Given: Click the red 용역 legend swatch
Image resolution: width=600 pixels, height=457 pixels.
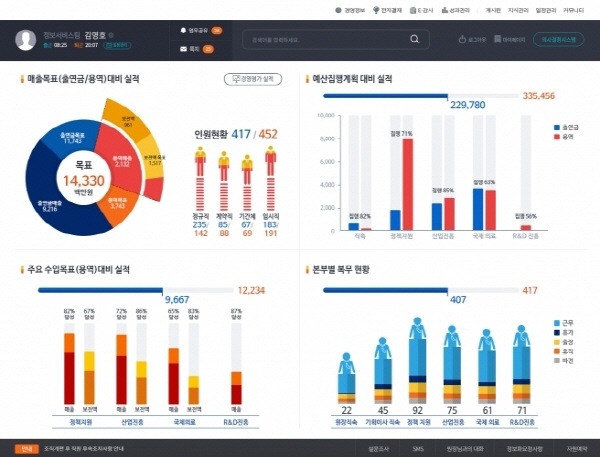Looking at the screenshot, I should point(557,137).
